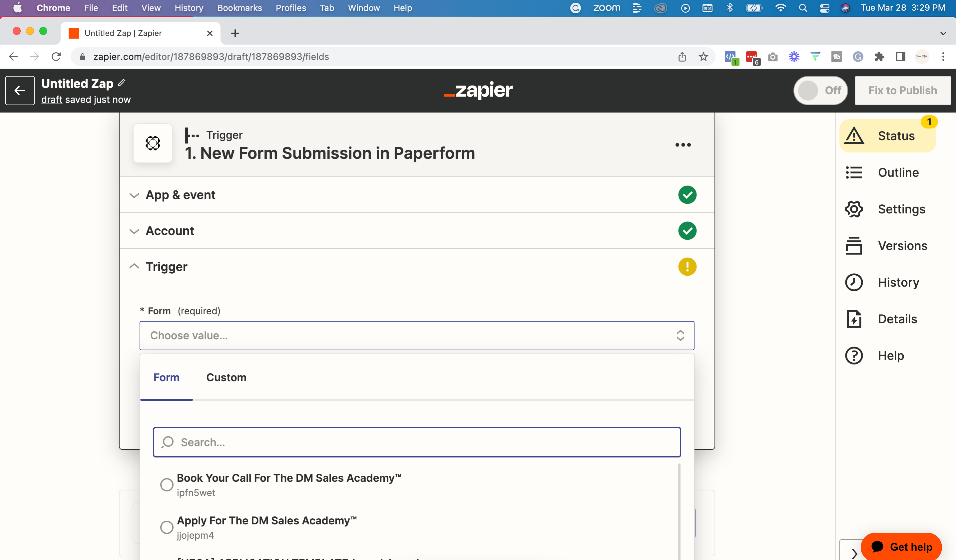Screen dimensions: 956x560
Task: Open macOS Control Center icon
Action: 824,8
